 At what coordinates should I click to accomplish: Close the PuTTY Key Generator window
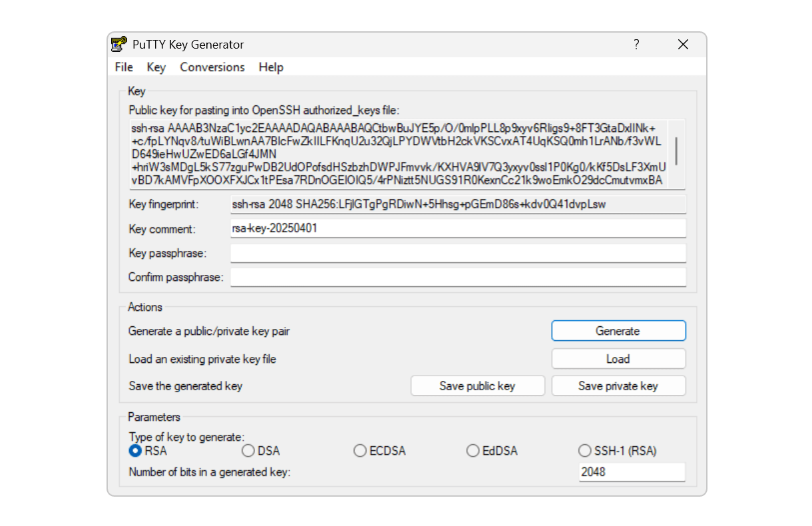(x=683, y=45)
